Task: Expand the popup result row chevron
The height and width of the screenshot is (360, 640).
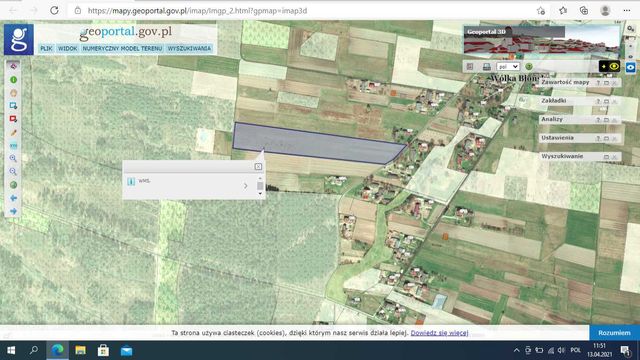Action: click(x=245, y=186)
